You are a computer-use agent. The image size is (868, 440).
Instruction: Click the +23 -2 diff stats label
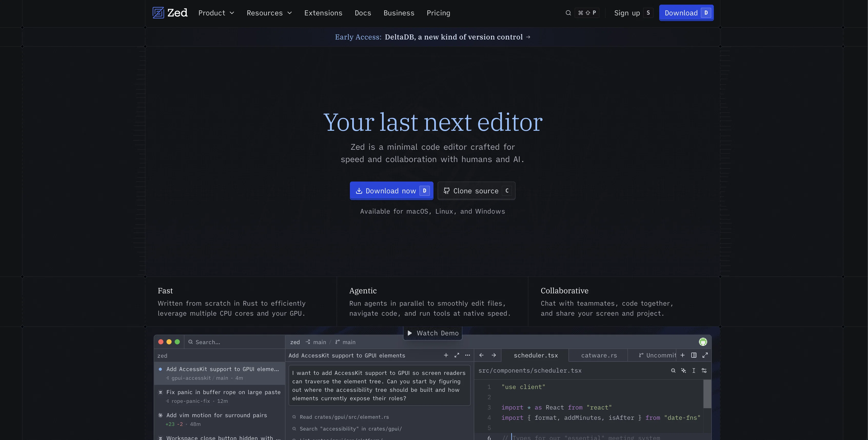(x=174, y=424)
